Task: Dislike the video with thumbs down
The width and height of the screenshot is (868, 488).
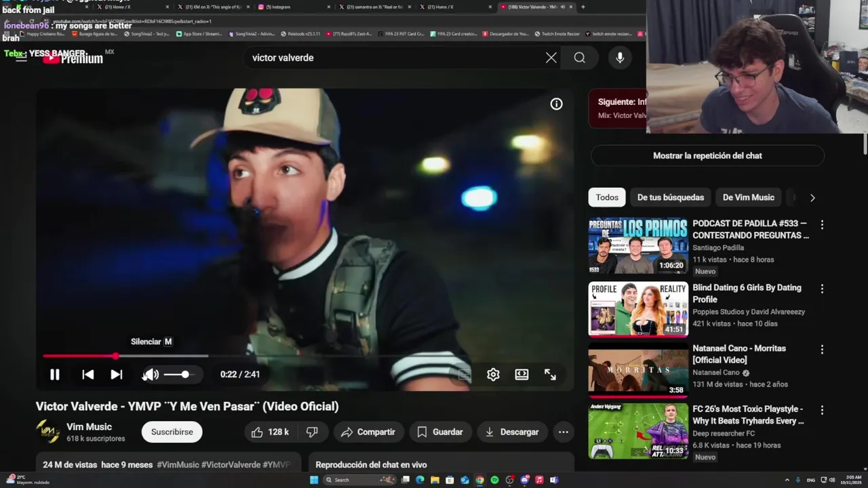Action: pos(313,432)
